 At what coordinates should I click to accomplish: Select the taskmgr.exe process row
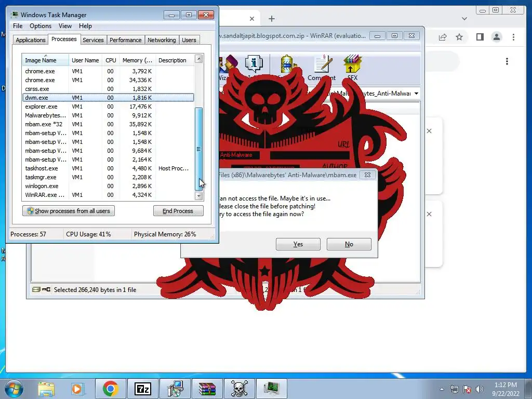(x=108, y=177)
